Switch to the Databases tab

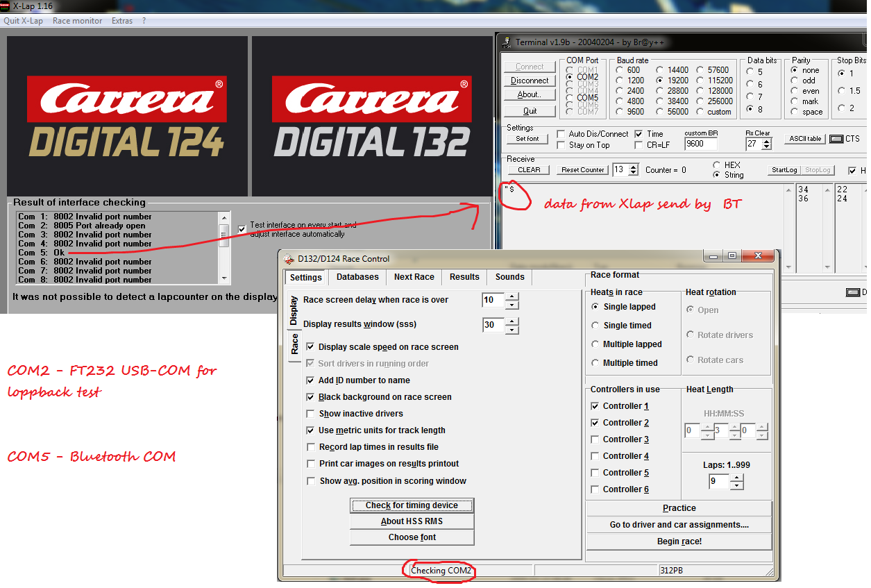click(x=357, y=277)
